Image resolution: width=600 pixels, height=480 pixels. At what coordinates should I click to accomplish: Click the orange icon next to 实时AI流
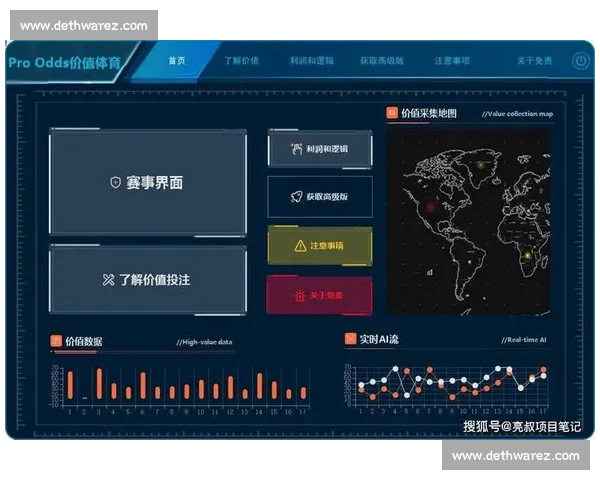tap(350, 338)
